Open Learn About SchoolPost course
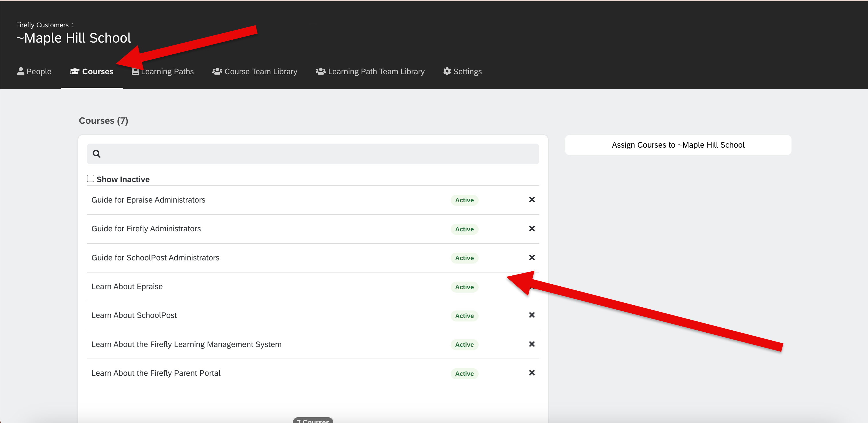Screen dimensions: 868x423 click(x=134, y=315)
